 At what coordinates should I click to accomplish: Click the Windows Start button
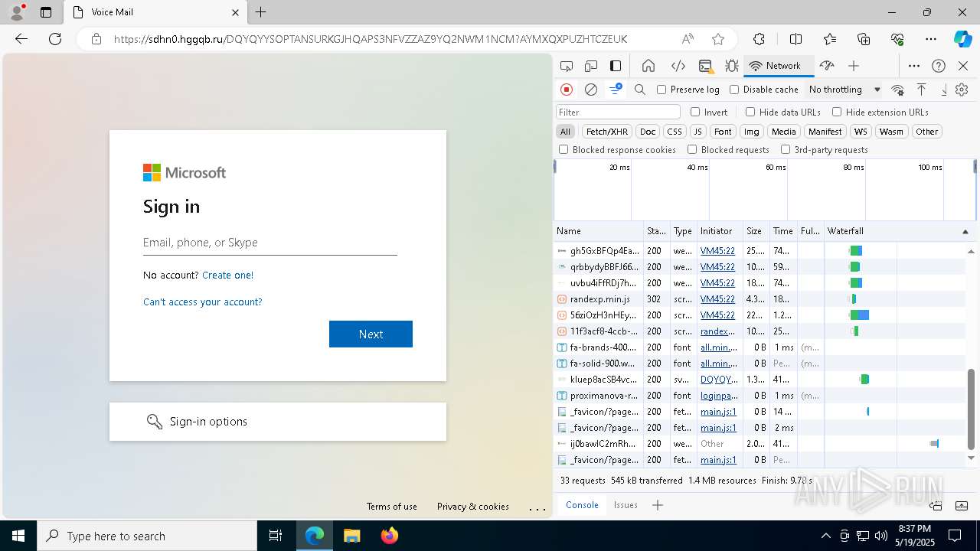pos(18,536)
